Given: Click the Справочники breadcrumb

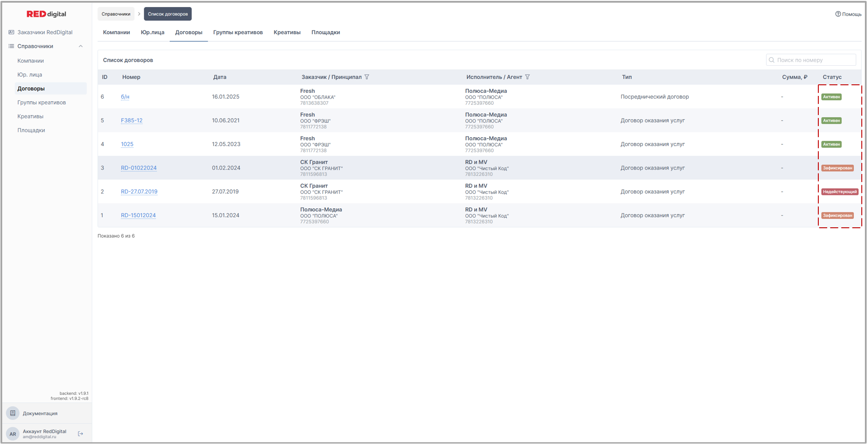Looking at the screenshot, I should click(x=116, y=14).
